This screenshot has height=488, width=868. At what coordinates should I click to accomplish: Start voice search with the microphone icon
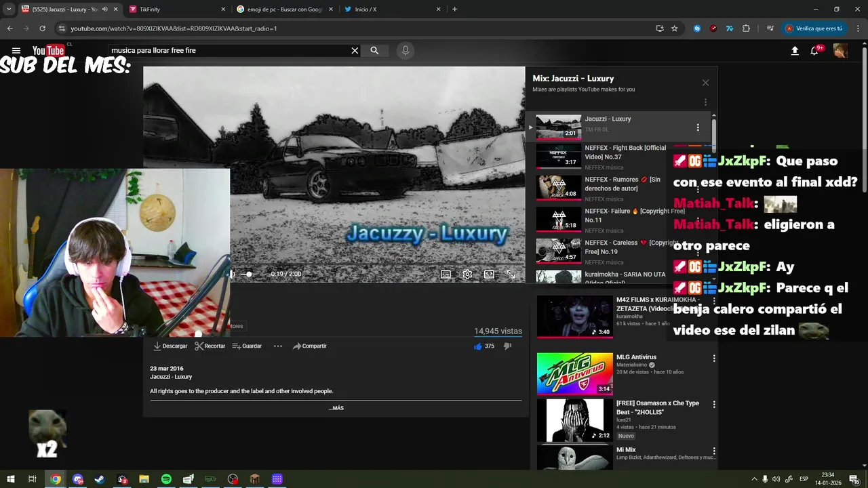(406, 51)
